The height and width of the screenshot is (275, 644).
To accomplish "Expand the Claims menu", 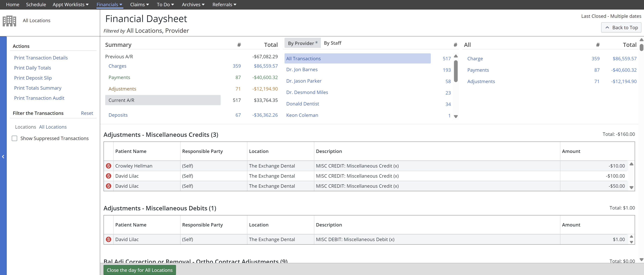I will click(x=139, y=5).
